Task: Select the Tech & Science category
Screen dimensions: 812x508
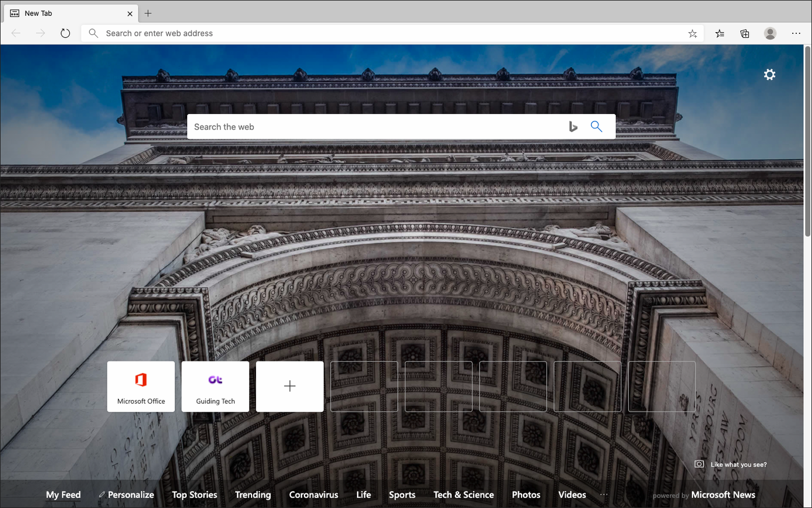Action: pyautogui.click(x=463, y=495)
